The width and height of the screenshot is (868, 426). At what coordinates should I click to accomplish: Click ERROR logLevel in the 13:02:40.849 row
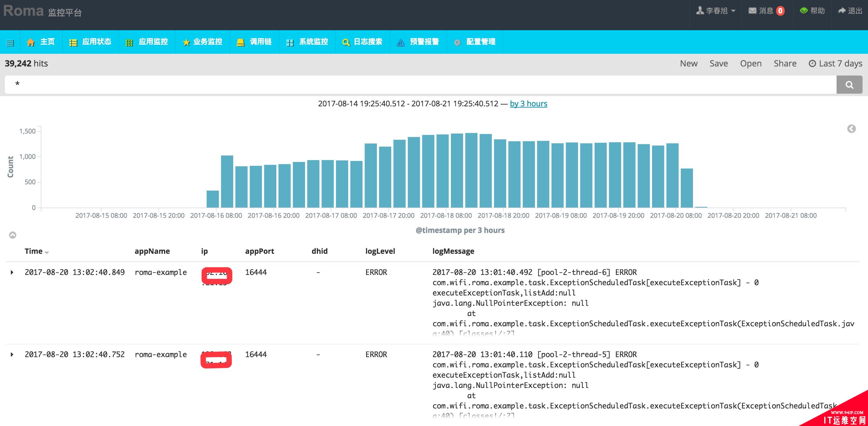(376, 272)
